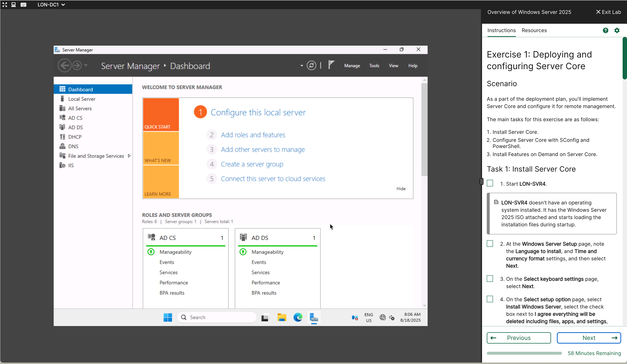Click the Previous button in lab panel
Viewport: 627px width, 364px height.
519,338
